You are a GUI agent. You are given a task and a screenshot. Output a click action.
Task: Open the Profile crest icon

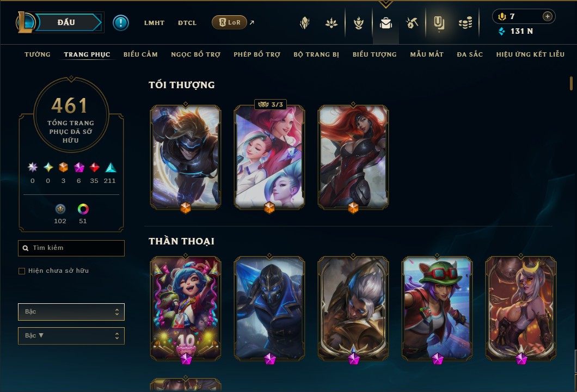[x=305, y=23]
